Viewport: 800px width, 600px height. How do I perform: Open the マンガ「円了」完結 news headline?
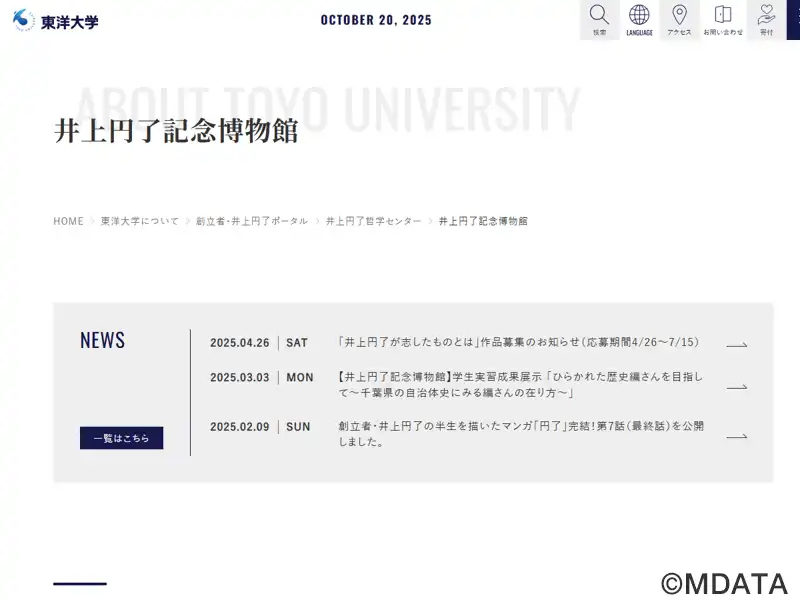click(x=521, y=434)
